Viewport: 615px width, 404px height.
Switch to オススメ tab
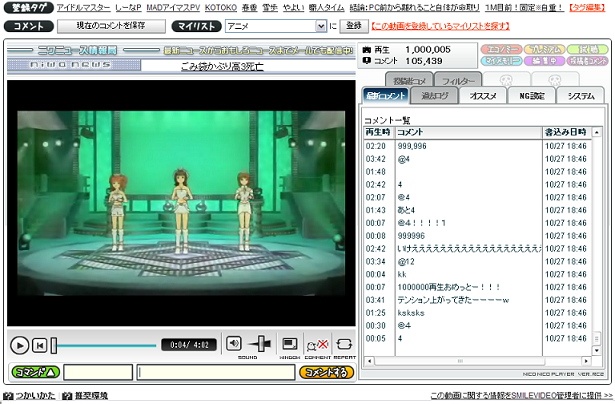[483, 95]
